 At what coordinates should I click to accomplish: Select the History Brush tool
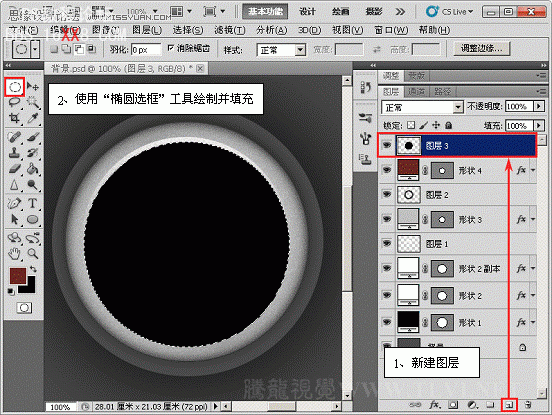click(33, 153)
